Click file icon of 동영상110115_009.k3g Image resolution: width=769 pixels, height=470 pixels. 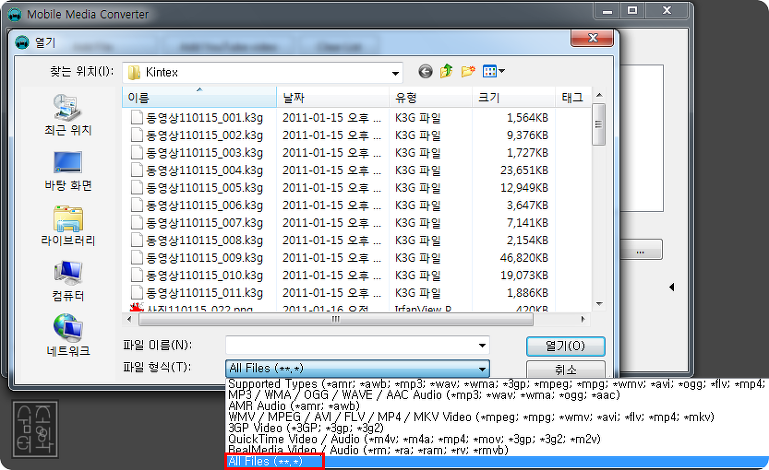[x=137, y=258]
